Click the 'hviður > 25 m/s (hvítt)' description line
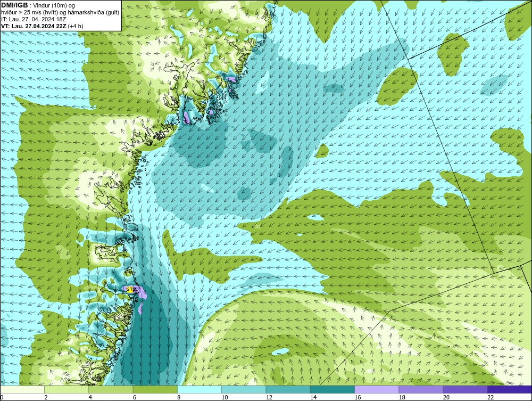The image size is (532, 401). click(60, 12)
